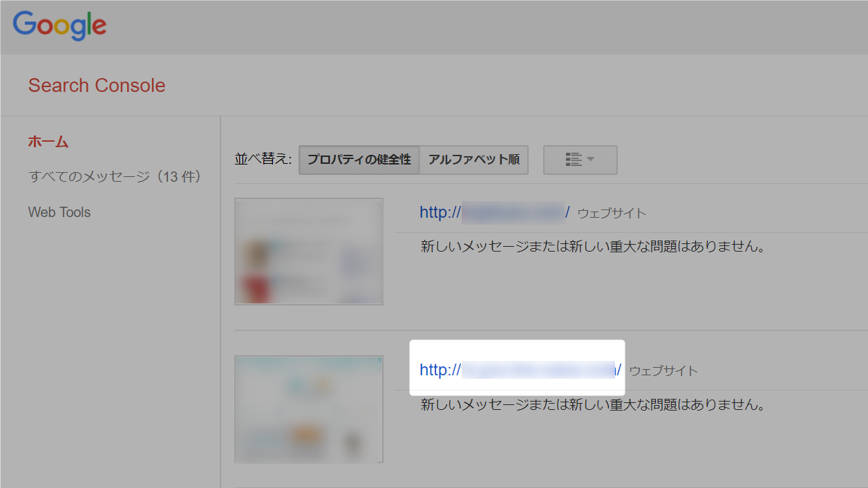
Task: Click the Google logo
Action: [59, 26]
